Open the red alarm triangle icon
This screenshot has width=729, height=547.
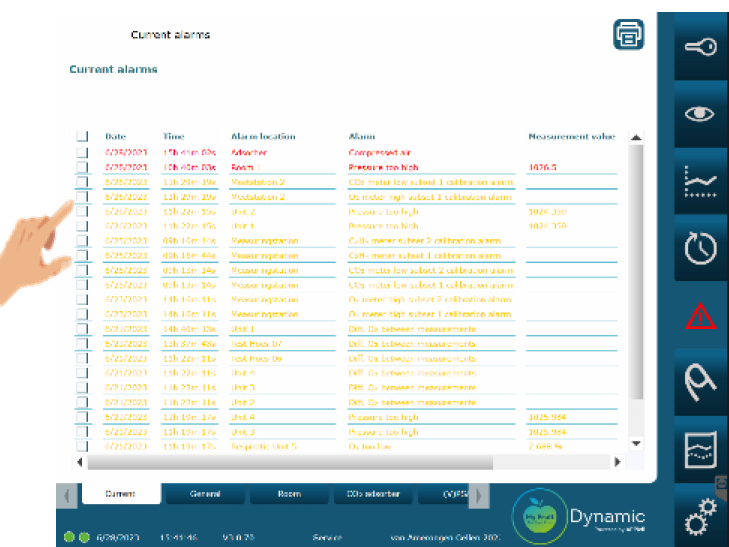(698, 316)
